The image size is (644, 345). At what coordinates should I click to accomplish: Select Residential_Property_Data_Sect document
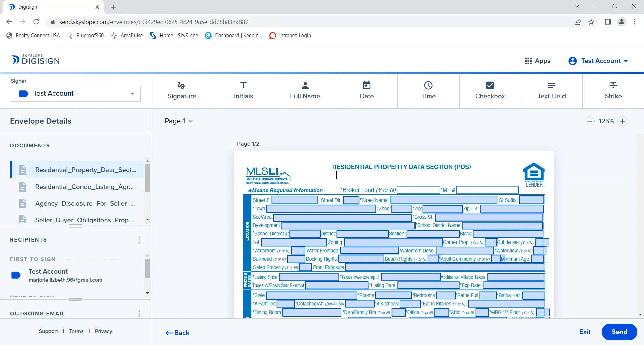point(77,170)
